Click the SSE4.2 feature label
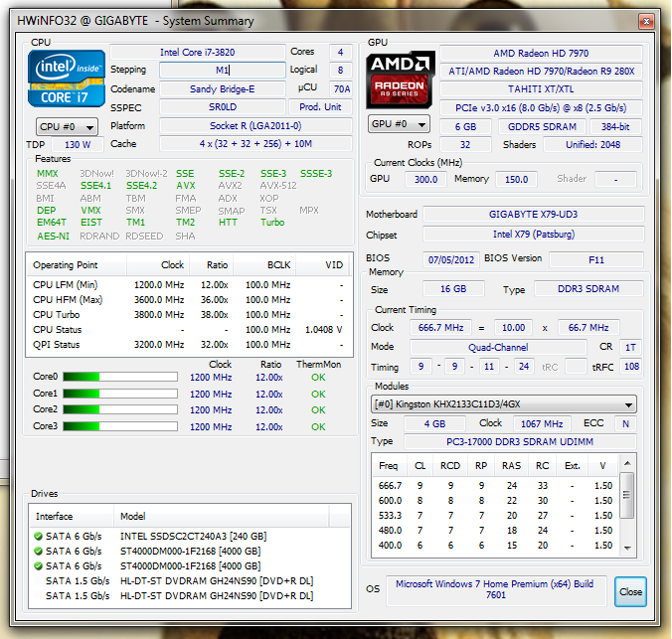 point(141,186)
